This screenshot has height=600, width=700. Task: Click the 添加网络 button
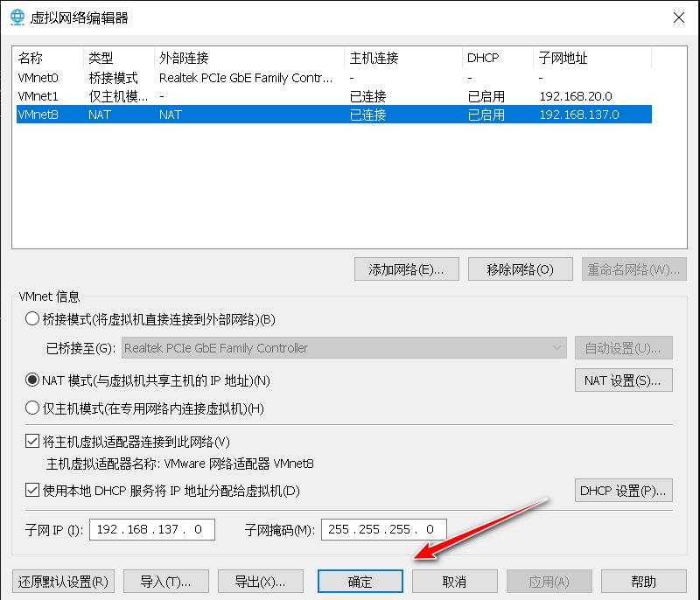(404, 269)
